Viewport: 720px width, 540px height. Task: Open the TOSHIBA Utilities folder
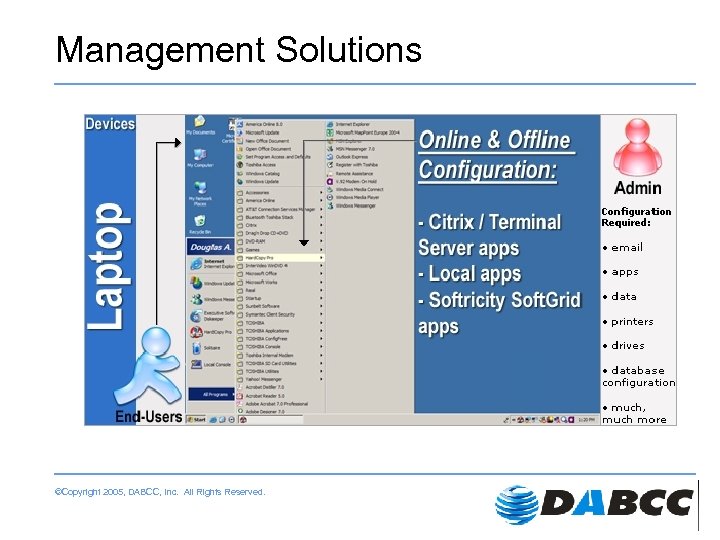280,371
